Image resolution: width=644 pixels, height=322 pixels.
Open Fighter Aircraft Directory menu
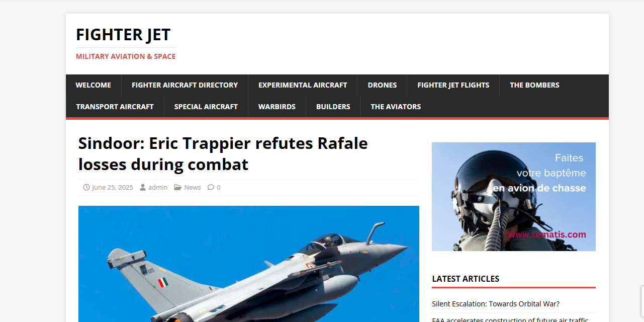(x=185, y=85)
